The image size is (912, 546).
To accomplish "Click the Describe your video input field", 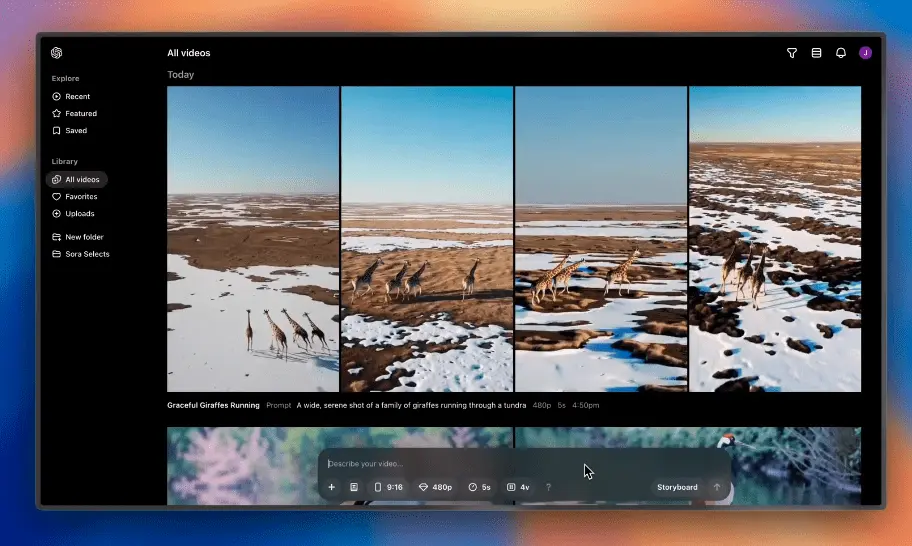I will 450,464.
